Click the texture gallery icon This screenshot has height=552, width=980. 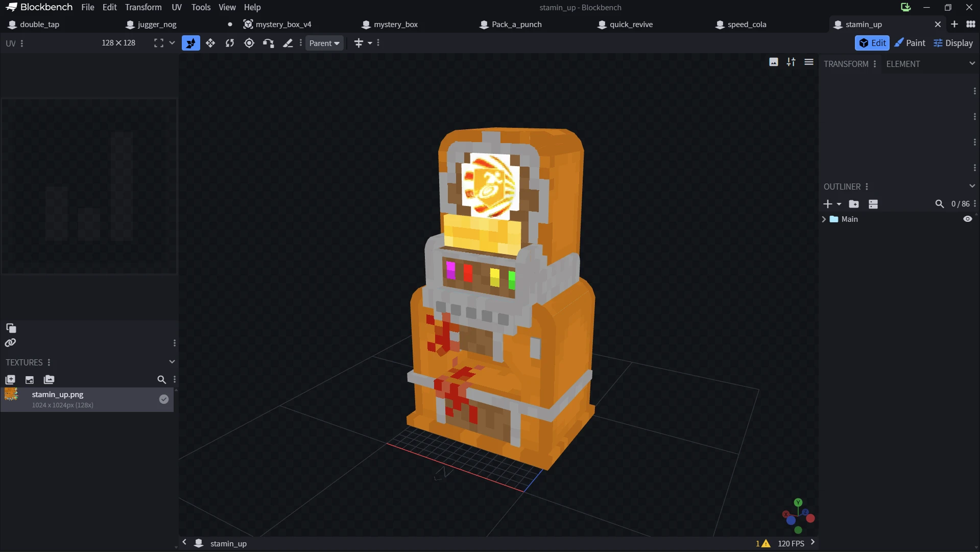pos(49,380)
